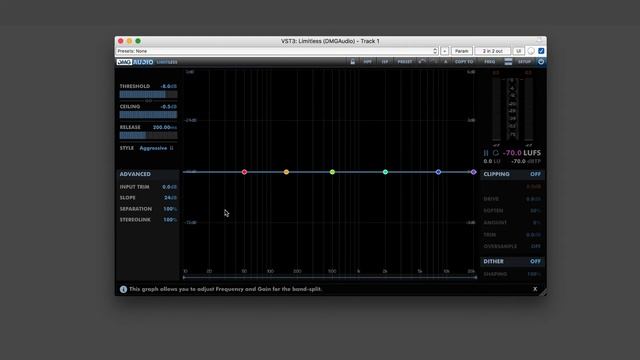Screen dimensions: 640x360
Task: Click the -70.0 LUFS readout
Action: point(522,153)
